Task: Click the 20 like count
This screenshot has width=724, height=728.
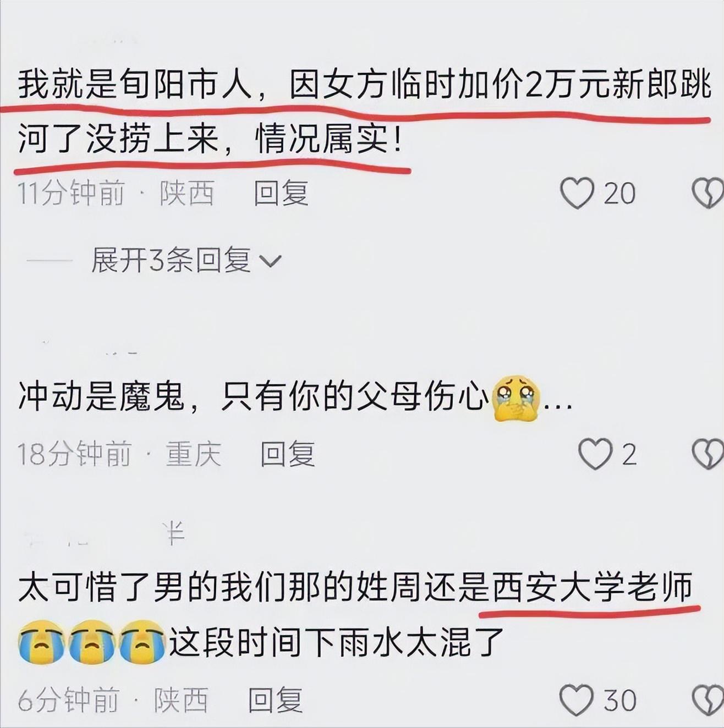Action: coord(619,194)
